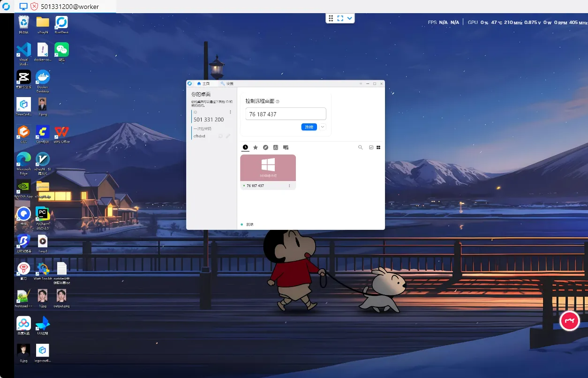
Task: Open the pink Windows peer card thumbnail
Action: [268, 168]
